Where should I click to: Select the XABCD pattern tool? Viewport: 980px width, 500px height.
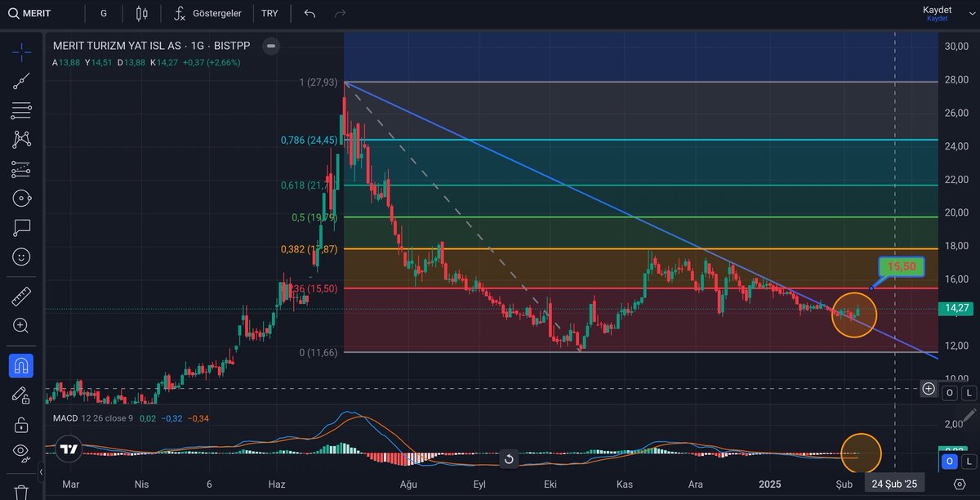pyautogui.click(x=21, y=140)
